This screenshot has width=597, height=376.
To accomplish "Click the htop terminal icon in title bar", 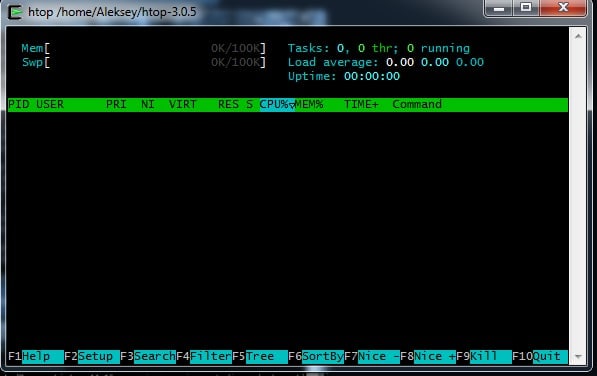I will click(15, 12).
